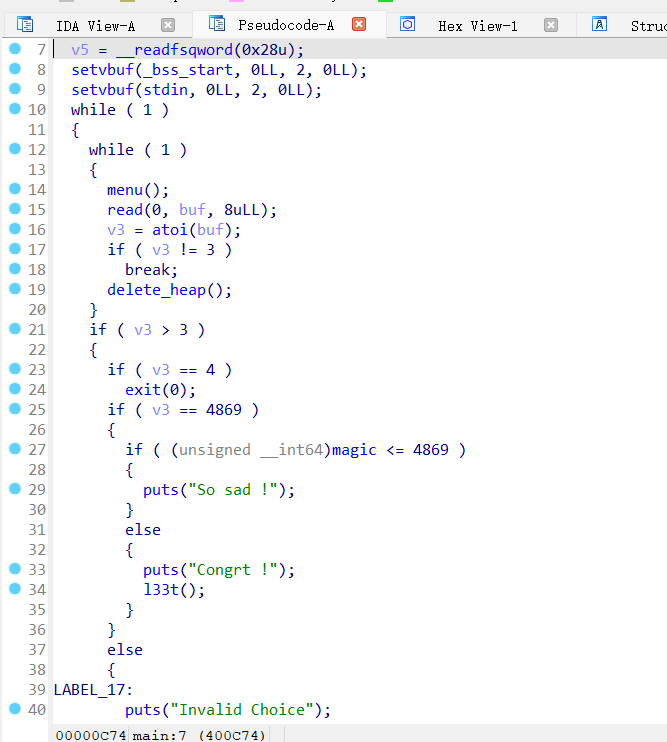Toggle breakpoint dot on line 40

(x=15, y=708)
